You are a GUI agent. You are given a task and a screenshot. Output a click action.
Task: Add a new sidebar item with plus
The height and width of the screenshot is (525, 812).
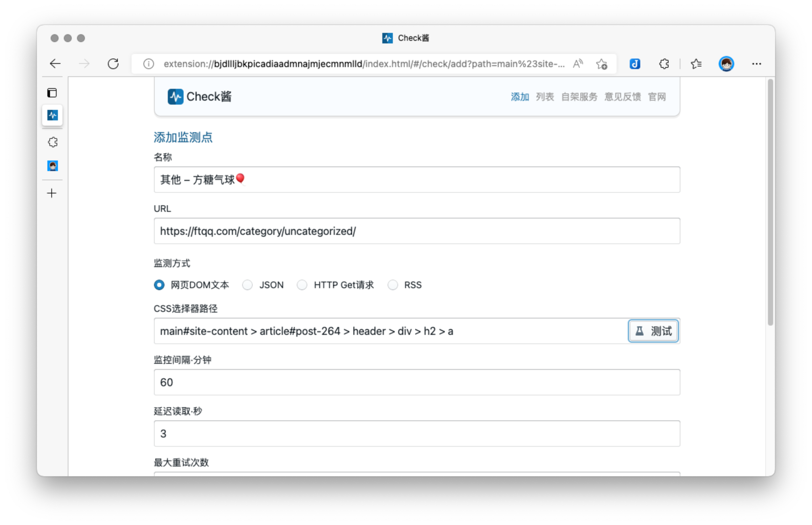tap(52, 193)
